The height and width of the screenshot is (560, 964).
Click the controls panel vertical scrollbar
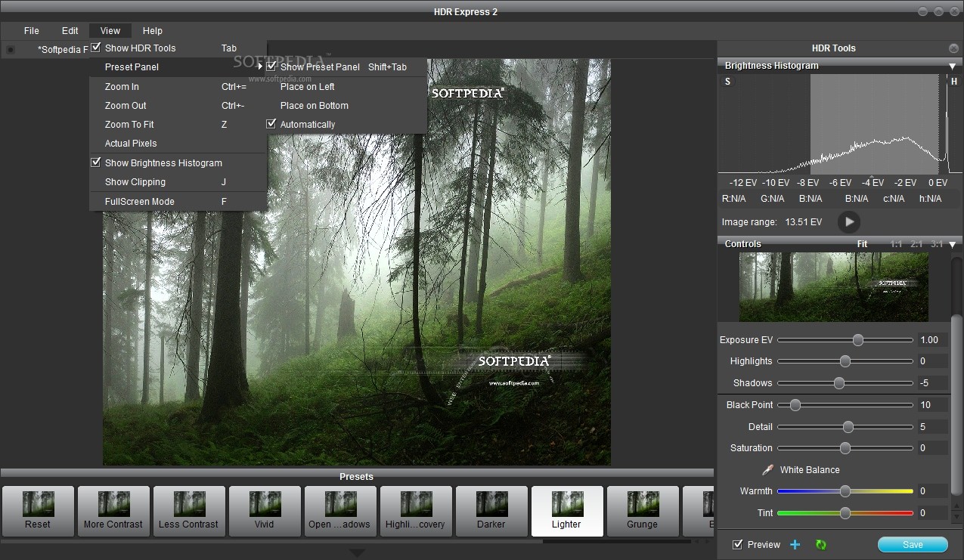coord(956,404)
